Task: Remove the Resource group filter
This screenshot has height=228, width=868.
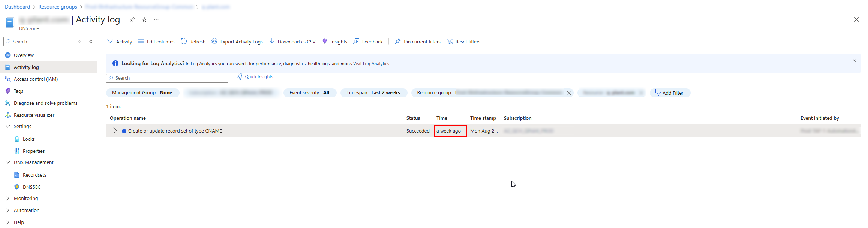Action: pyautogui.click(x=569, y=93)
